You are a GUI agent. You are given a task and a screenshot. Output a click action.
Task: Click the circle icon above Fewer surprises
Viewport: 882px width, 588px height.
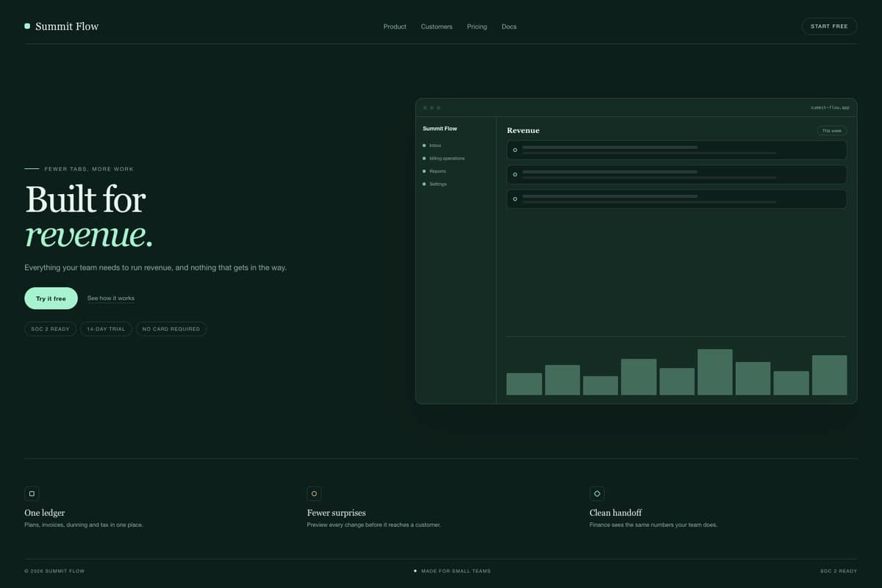tap(314, 494)
